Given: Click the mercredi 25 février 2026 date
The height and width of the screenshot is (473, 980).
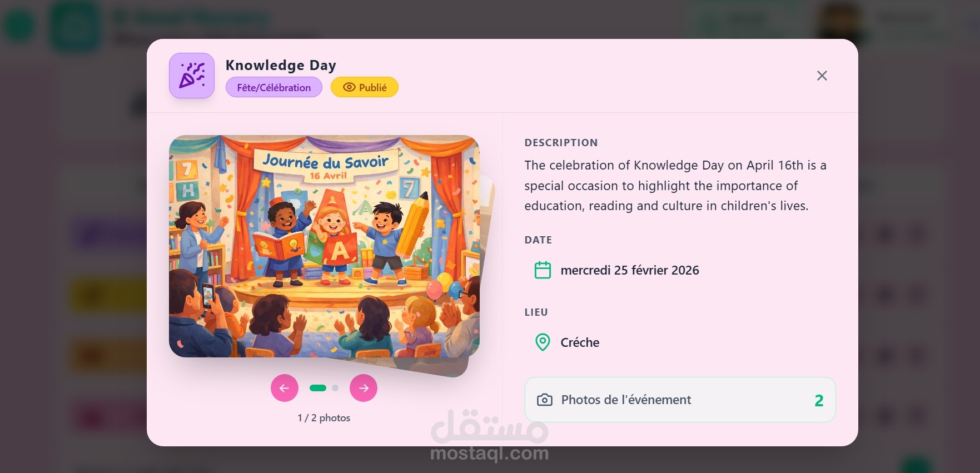Looking at the screenshot, I should (630, 270).
